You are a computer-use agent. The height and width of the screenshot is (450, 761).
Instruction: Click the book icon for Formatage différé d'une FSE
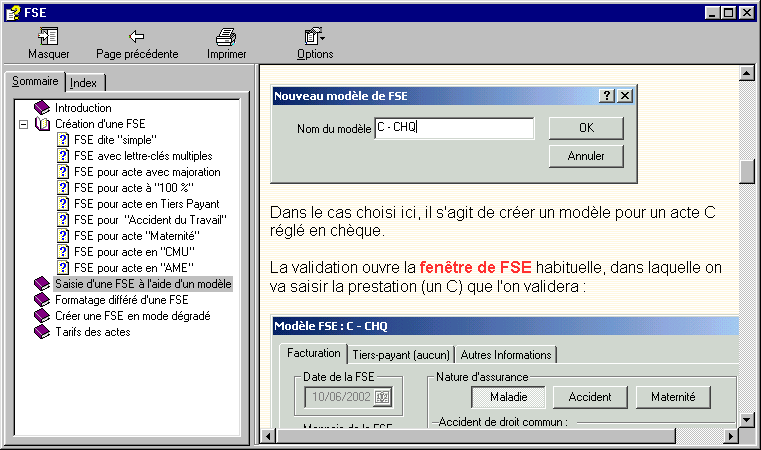(x=42, y=300)
